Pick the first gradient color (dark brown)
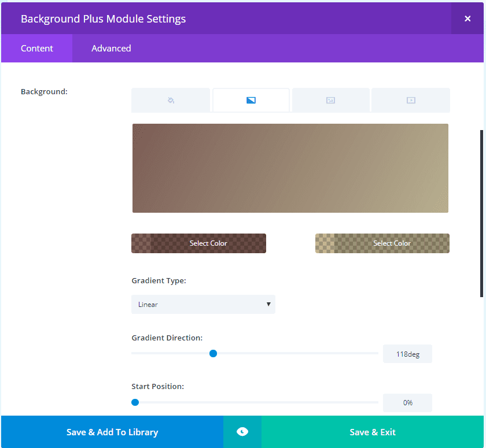486x448 pixels. [198, 243]
